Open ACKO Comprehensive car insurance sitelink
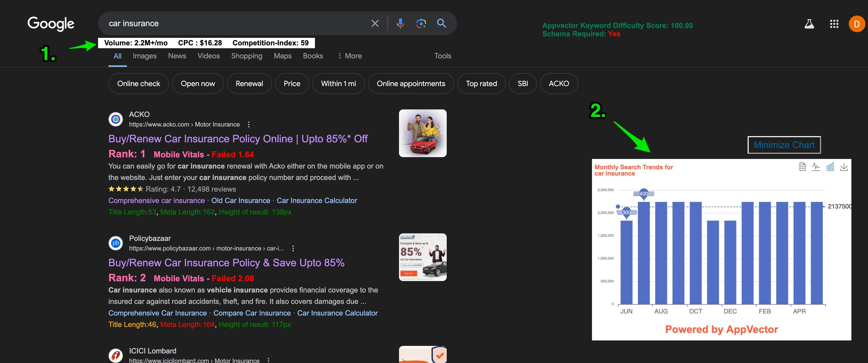Viewport: 868px width, 363px height. pyautogui.click(x=156, y=201)
